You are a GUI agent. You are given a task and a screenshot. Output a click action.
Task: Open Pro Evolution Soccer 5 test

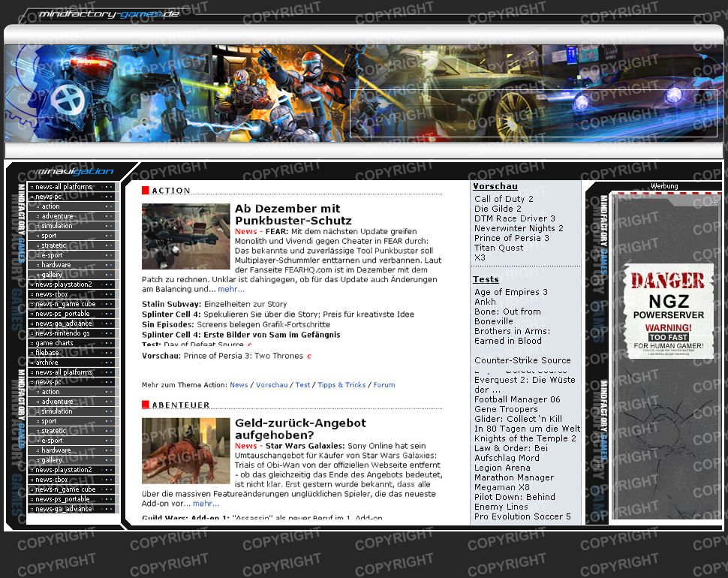tap(522, 516)
